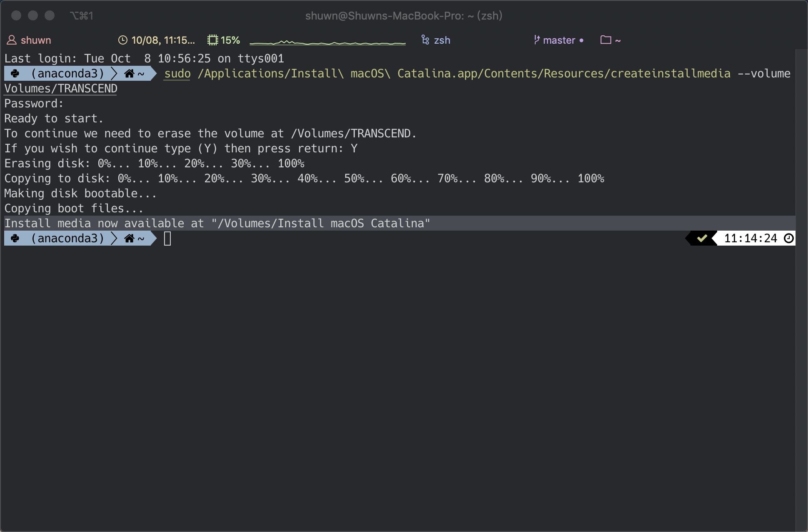Click the (anaconda3) segment in the bottom prompt

coord(67,239)
